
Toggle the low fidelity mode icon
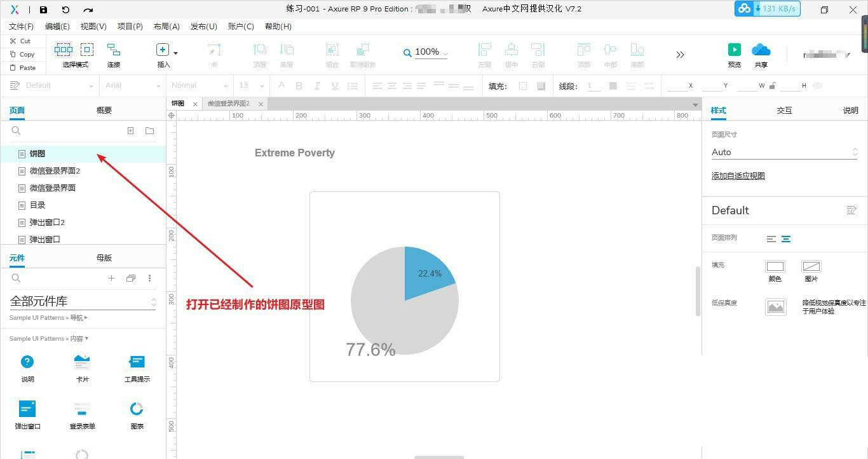tap(776, 307)
